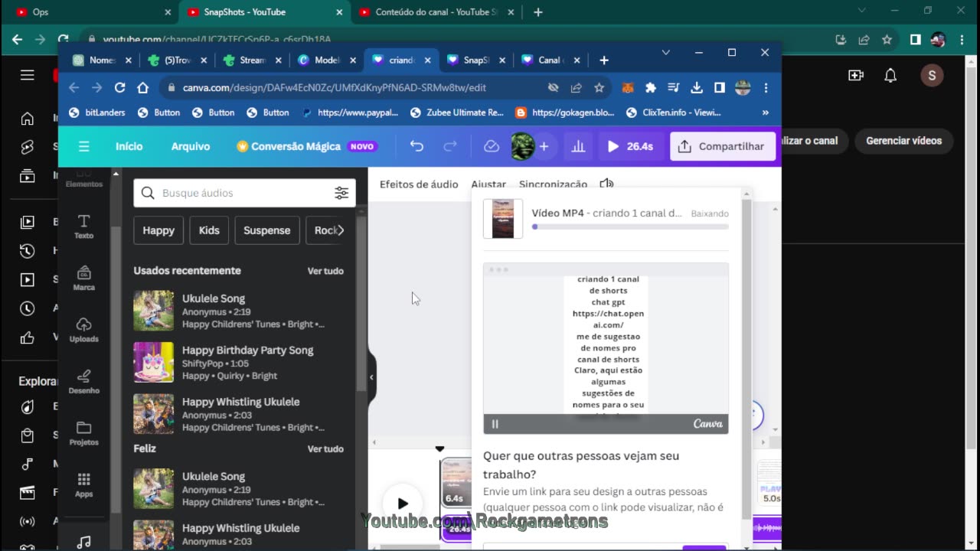Open YouTube guide hamburger menu
Screen dimensions: 980x551
click(x=28, y=75)
